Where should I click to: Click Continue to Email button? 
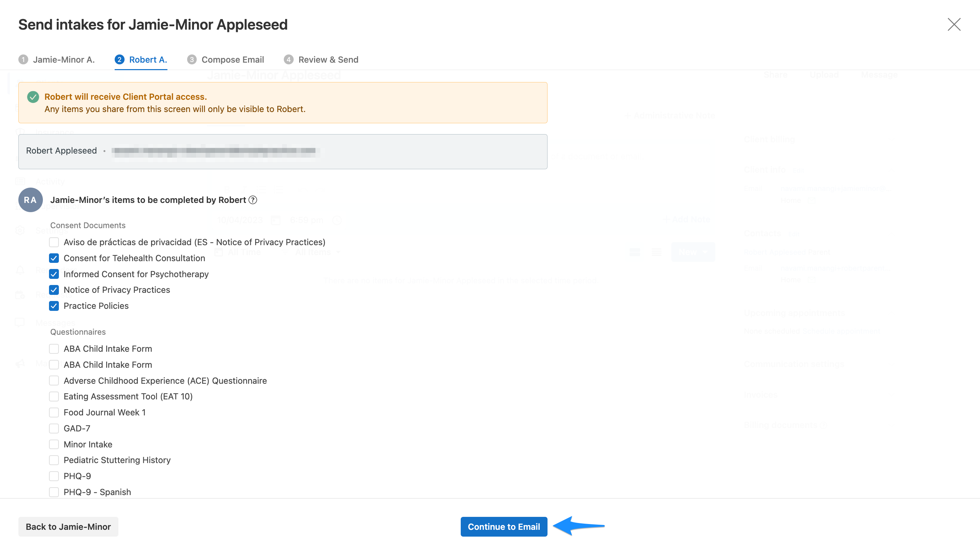tap(504, 526)
